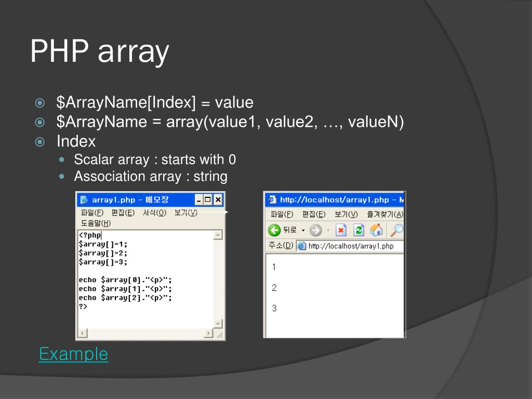Expand the Forward history dropdown arrow
This screenshot has width=532, height=399.
(328, 230)
